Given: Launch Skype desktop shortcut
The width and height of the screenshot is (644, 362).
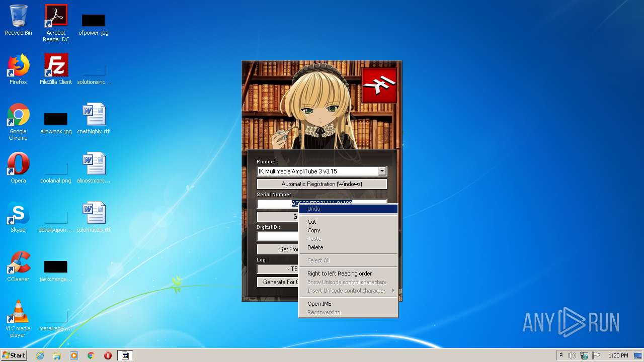Looking at the screenshot, I should pyautogui.click(x=18, y=217).
